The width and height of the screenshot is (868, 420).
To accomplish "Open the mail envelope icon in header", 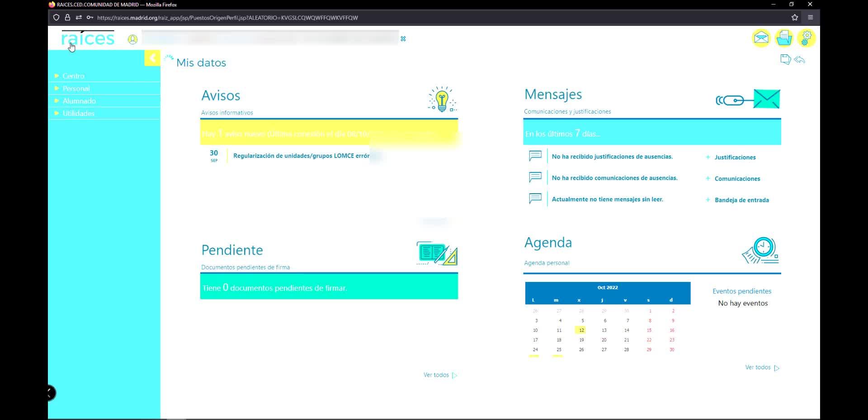I will [x=761, y=38].
